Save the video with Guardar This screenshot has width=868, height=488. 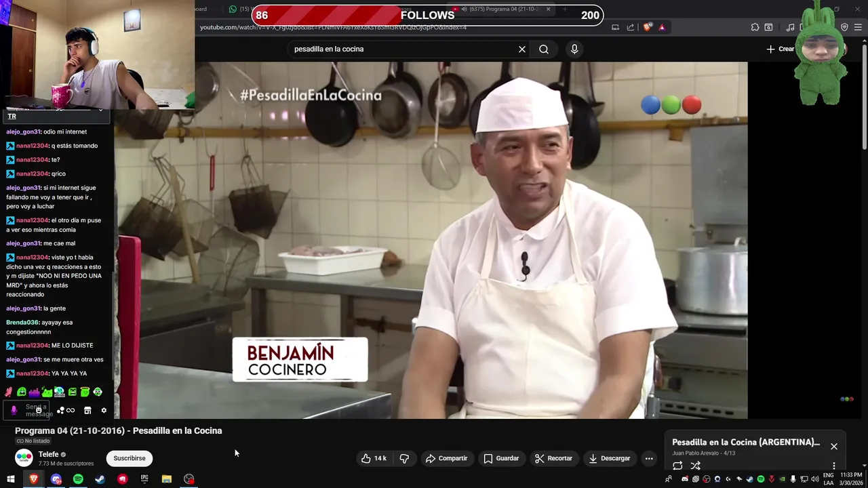[x=501, y=458]
